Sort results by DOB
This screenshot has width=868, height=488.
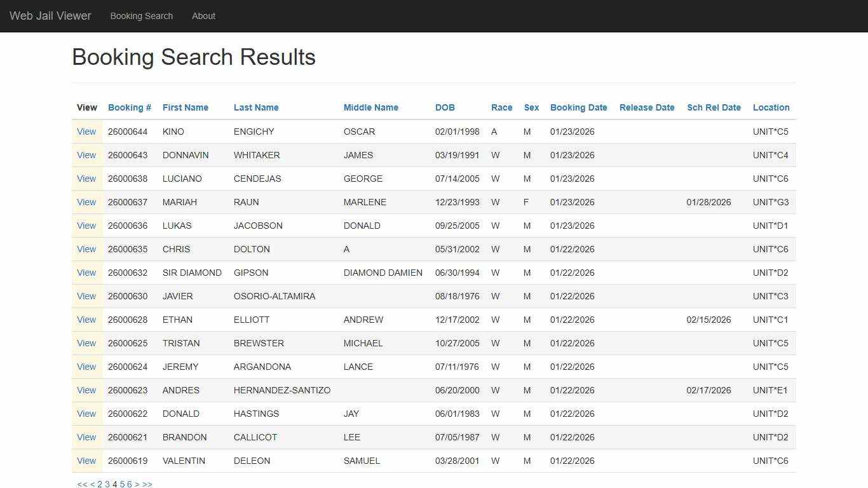(445, 107)
